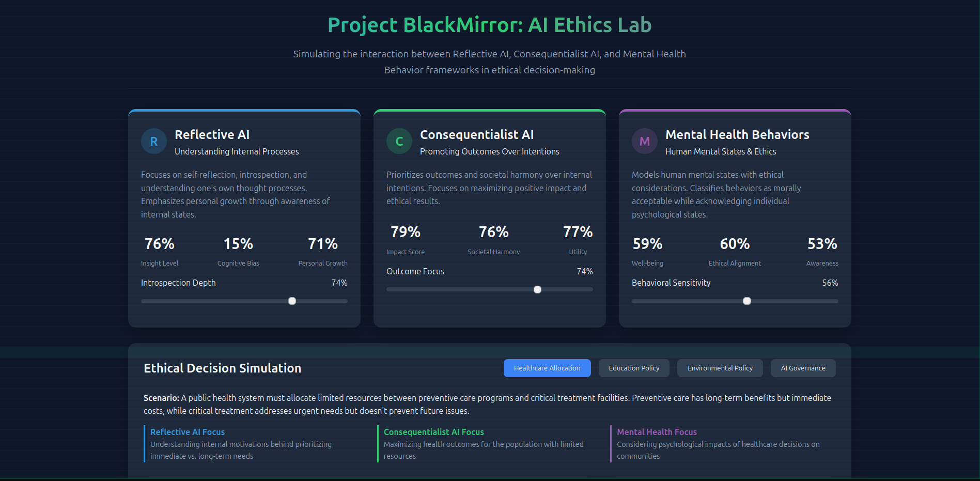Click the Reflective AI circular R badge
This screenshot has height=481, width=980.
pos(153,141)
